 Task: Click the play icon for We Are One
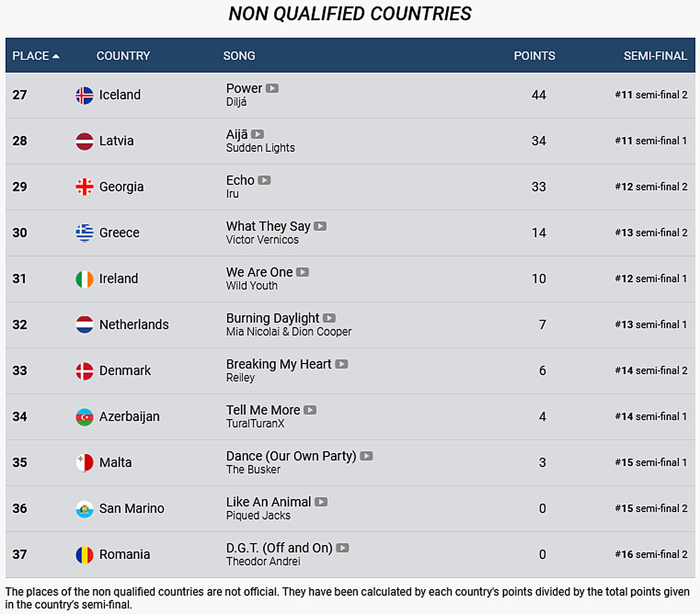point(303,272)
